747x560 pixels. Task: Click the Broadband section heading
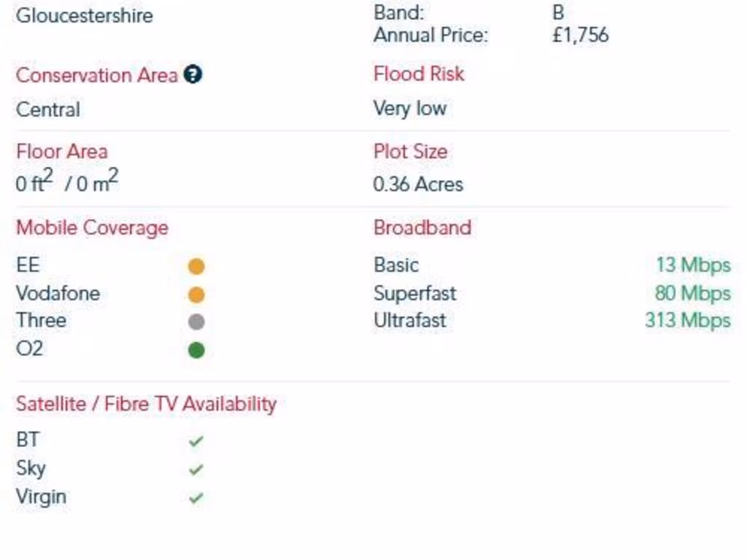(x=422, y=227)
